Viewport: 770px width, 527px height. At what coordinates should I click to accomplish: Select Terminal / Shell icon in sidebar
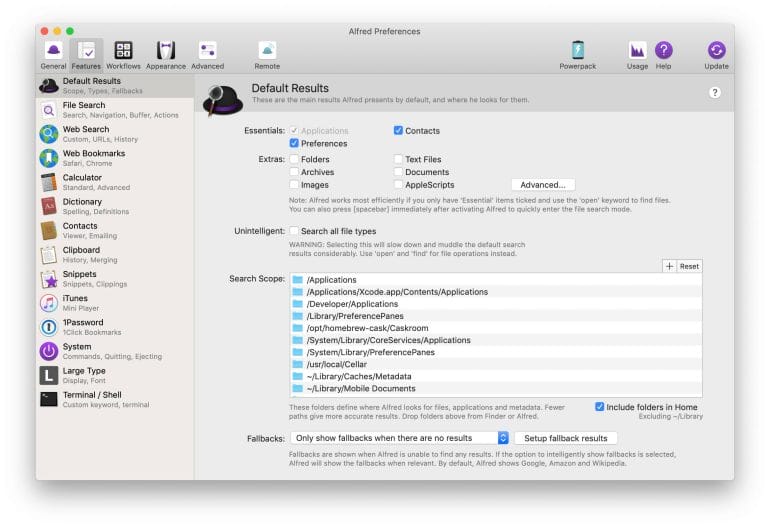[49, 399]
